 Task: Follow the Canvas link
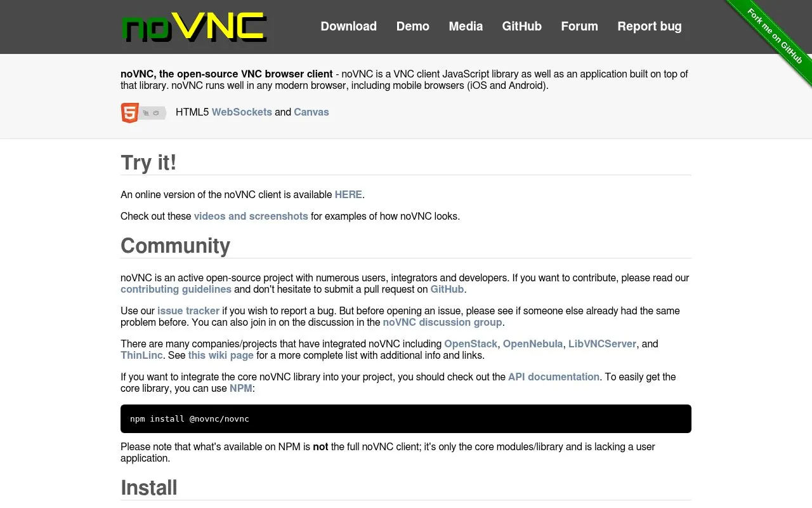311,112
